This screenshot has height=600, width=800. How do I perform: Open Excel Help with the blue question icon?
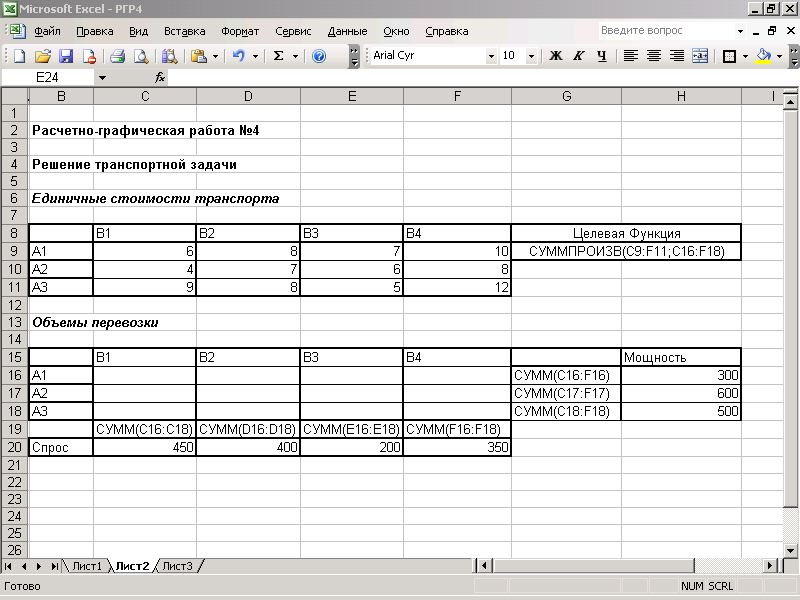tap(319, 56)
